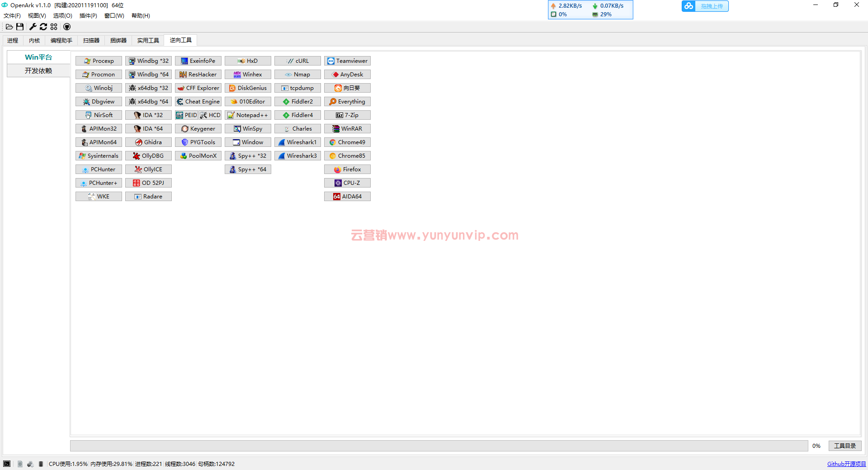The height and width of the screenshot is (470, 868).
Task: Switch to the 内核 tab
Action: (34, 40)
